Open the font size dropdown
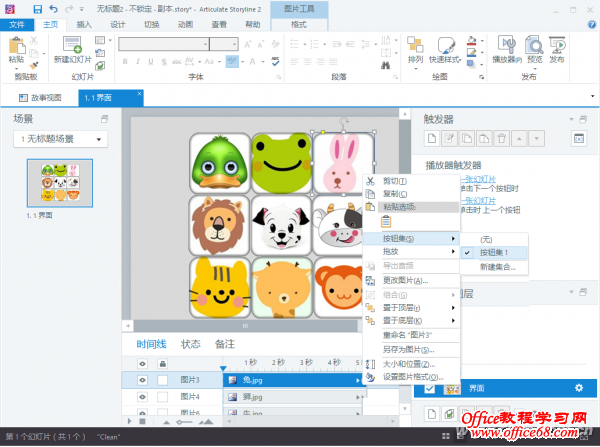 click(x=235, y=44)
